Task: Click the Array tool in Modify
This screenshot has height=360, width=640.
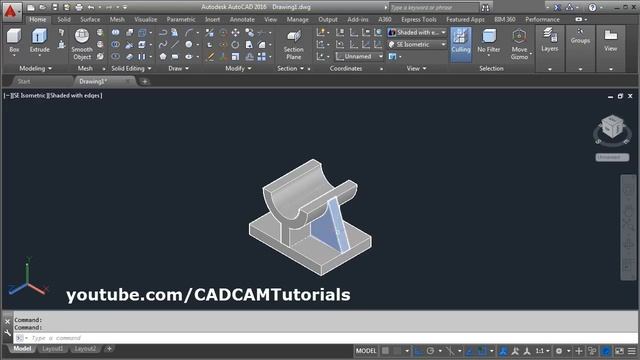Action: [262, 56]
